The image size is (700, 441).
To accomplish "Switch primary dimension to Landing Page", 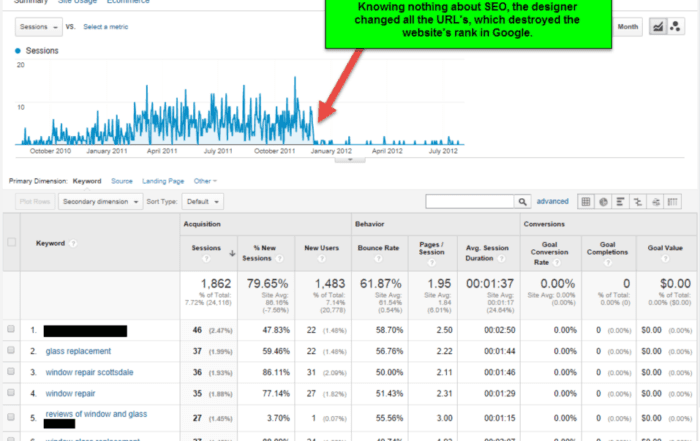I will tap(162, 181).
